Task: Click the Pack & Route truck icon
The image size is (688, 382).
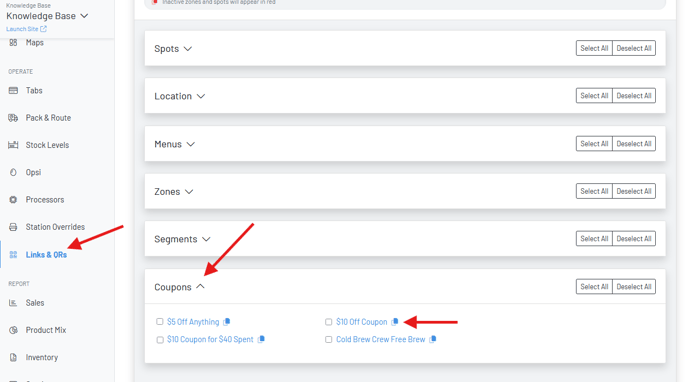Action: click(13, 118)
